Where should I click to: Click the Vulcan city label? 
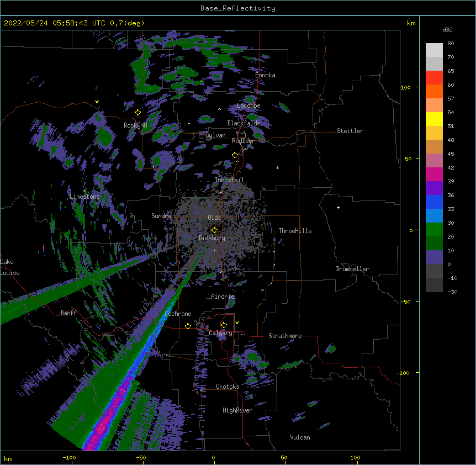click(x=300, y=437)
